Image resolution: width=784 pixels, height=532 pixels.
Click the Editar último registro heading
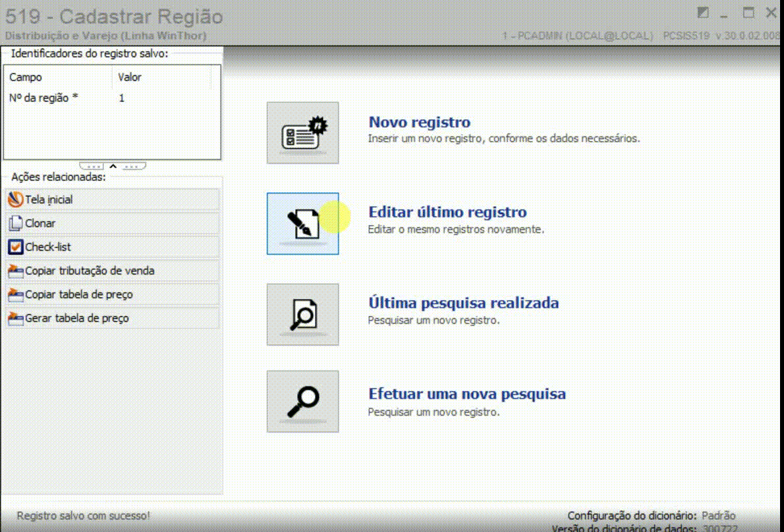tap(447, 212)
